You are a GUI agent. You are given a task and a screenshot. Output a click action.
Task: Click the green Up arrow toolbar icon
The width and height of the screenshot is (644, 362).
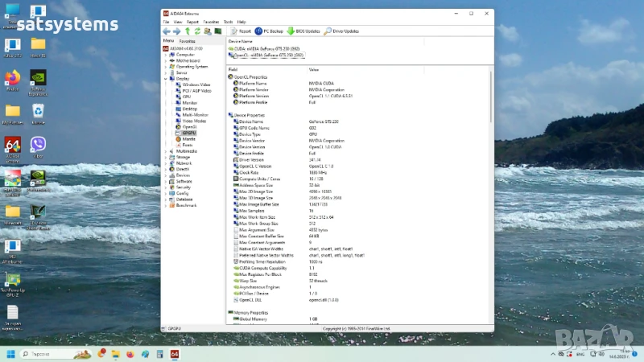tap(187, 31)
